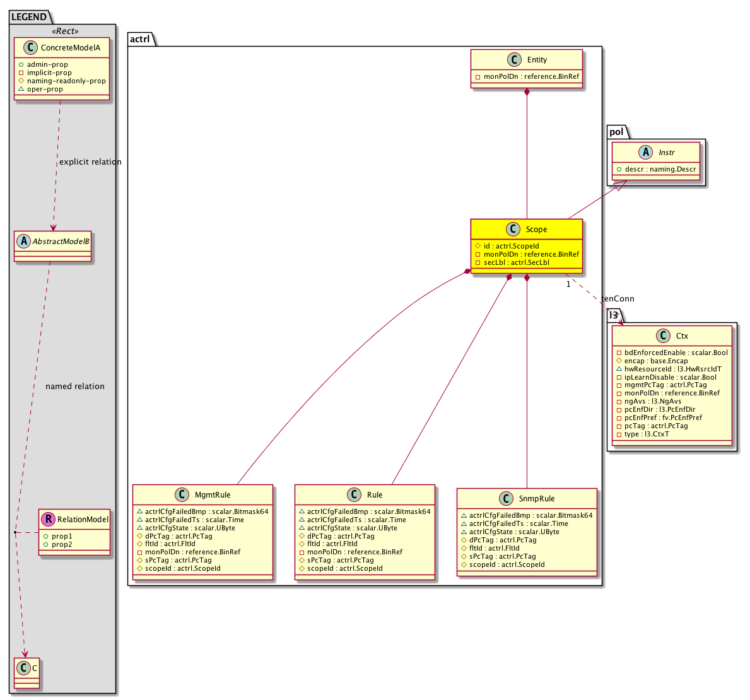Select descr property in Instr class
The height and width of the screenshot is (700, 750).
click(x=656, y=169)
